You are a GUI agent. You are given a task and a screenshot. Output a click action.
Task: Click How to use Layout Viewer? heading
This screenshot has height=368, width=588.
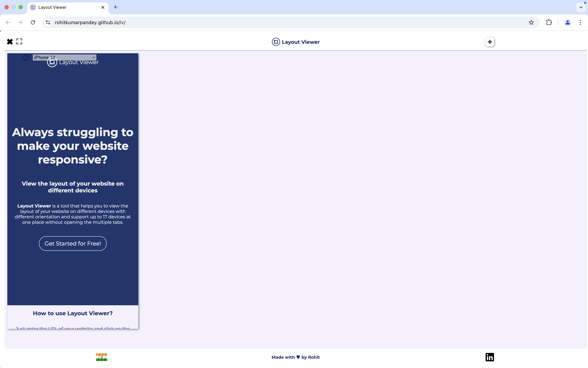coord(73,313)
